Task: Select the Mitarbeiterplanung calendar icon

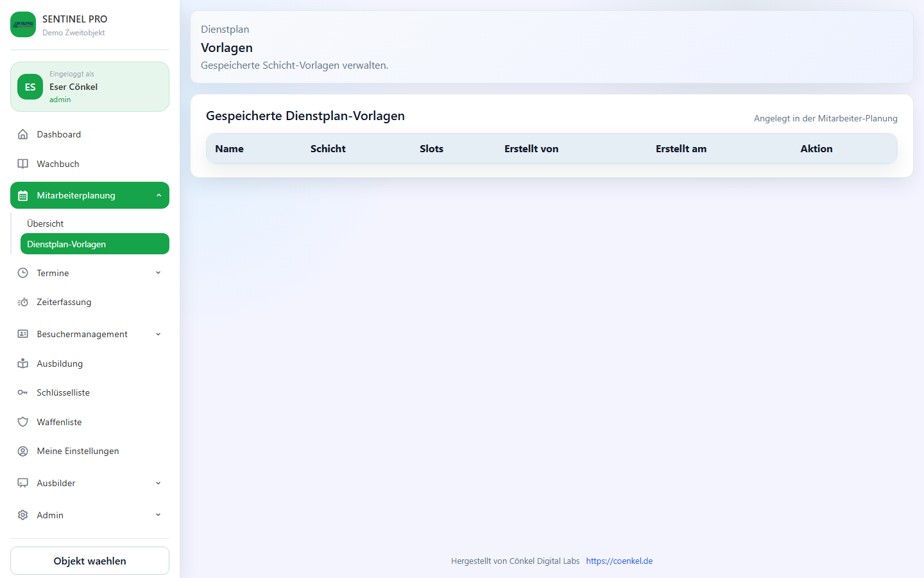Action: (x=22, y=195)
